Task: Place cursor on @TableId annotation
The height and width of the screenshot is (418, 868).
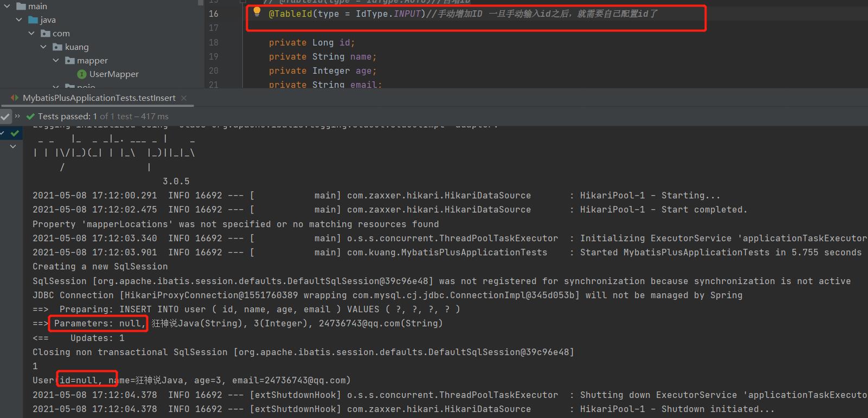Action: [291, 14]
